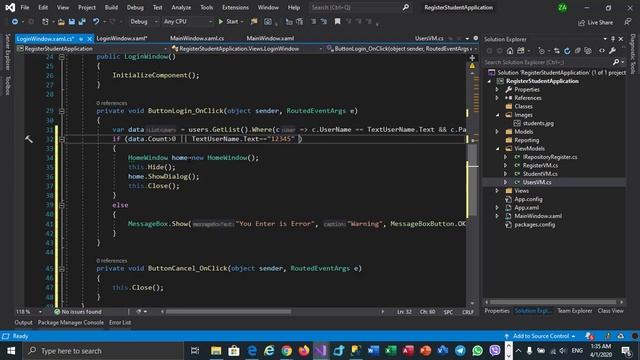The image size is (640, 360).
Task: Select students.jpg in Solution Explorer
Action: point(538,123)
